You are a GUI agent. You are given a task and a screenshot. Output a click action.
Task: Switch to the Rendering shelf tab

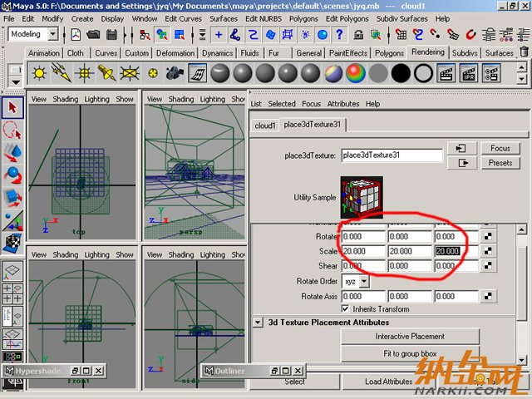click(x=428, y=52)
